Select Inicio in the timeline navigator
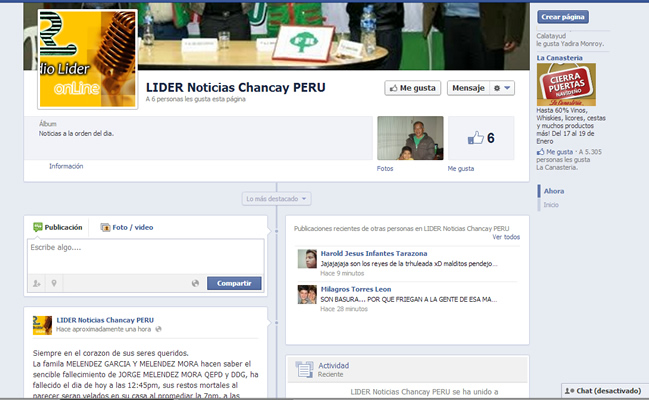649x400 pixels. point(551,205)
